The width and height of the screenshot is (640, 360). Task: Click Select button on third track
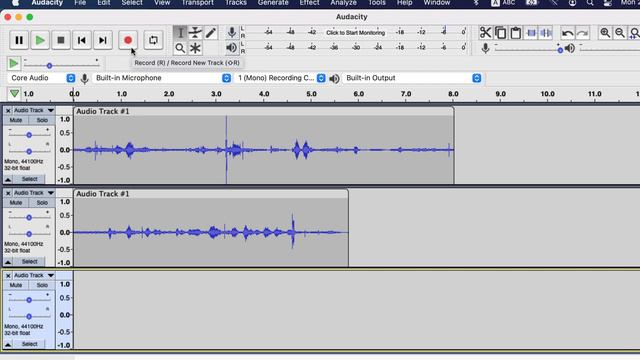pyautogui.click(x=29, y=344)
